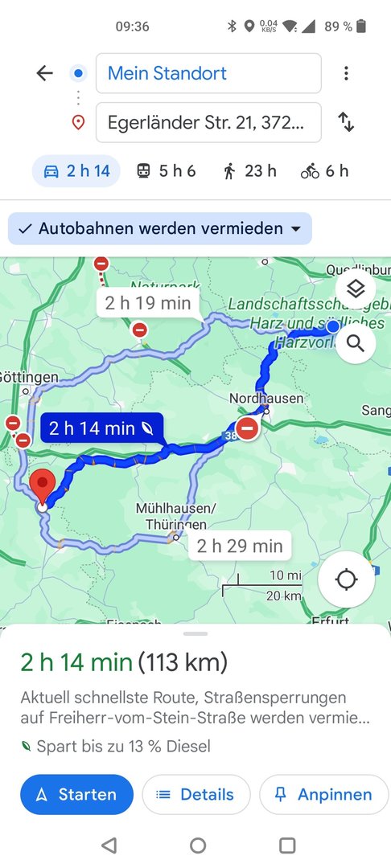Center map on my location icon

point(346,579)
